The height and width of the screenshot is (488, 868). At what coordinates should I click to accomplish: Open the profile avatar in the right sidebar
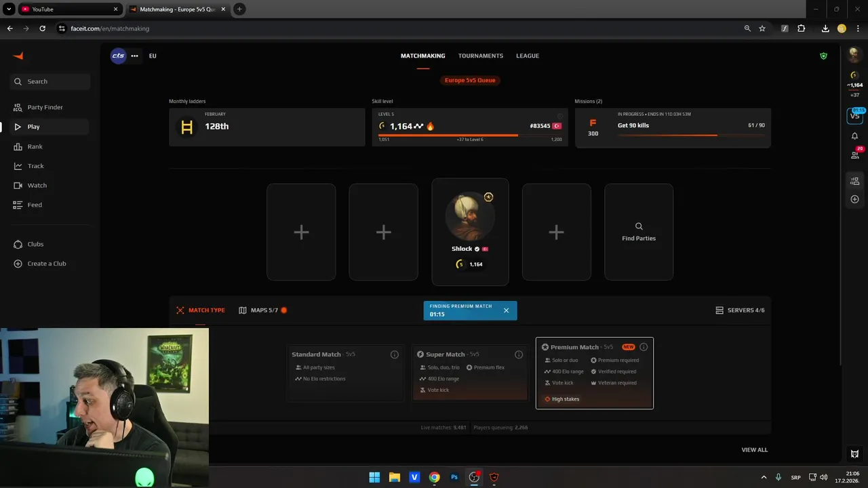click(854, 56)
